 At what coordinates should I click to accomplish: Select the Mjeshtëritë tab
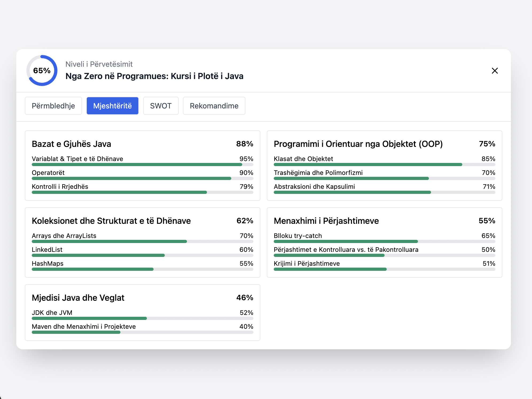tap(112, 106)
